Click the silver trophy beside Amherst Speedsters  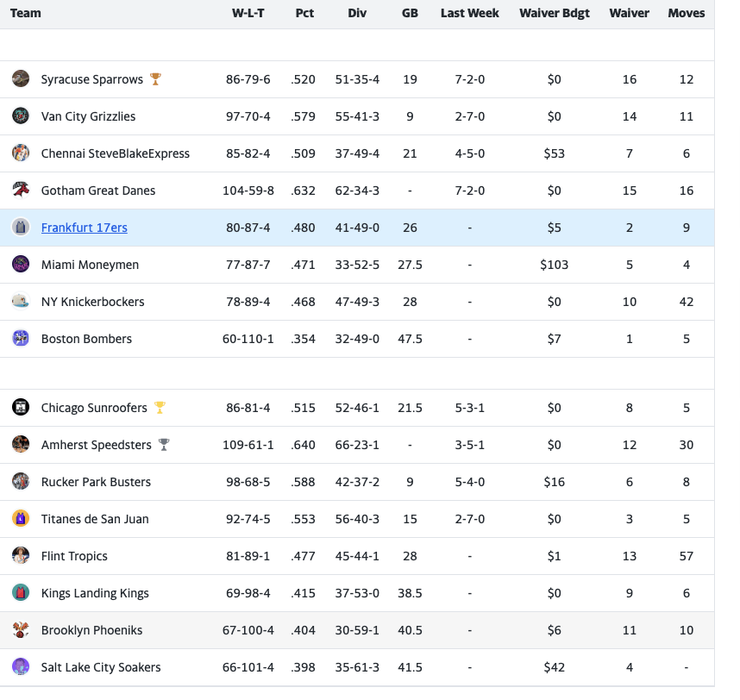[164, 445]
